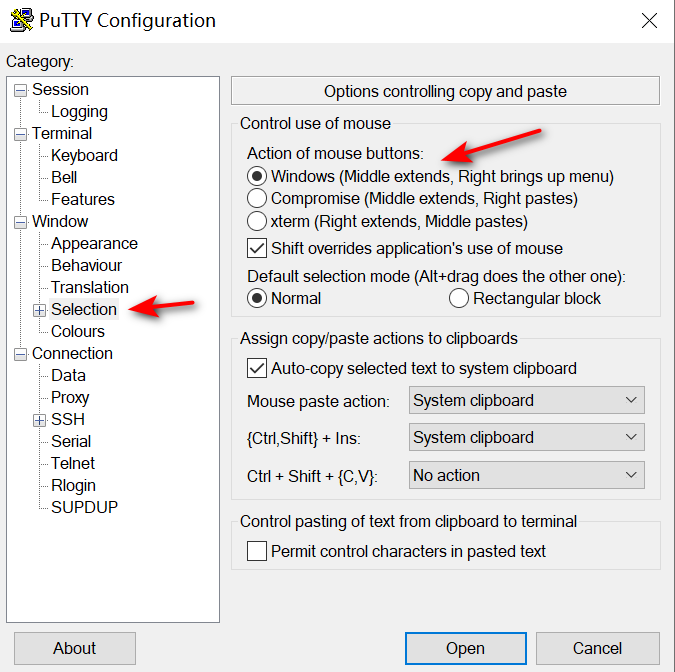The width and height of the screenshot is (675, 672).
Task: Click the Open button
Action: coord(465,648)
